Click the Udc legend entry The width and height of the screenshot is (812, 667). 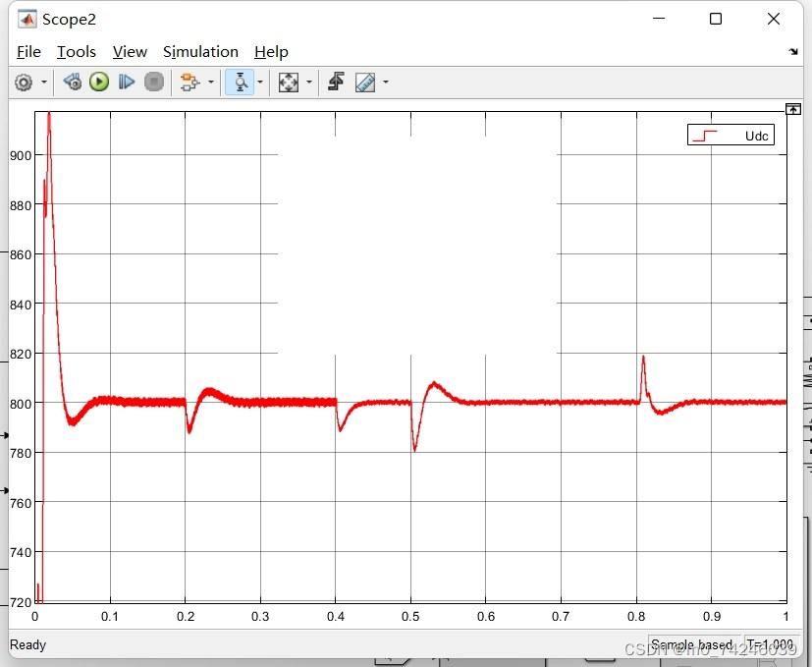pos(731,135)
